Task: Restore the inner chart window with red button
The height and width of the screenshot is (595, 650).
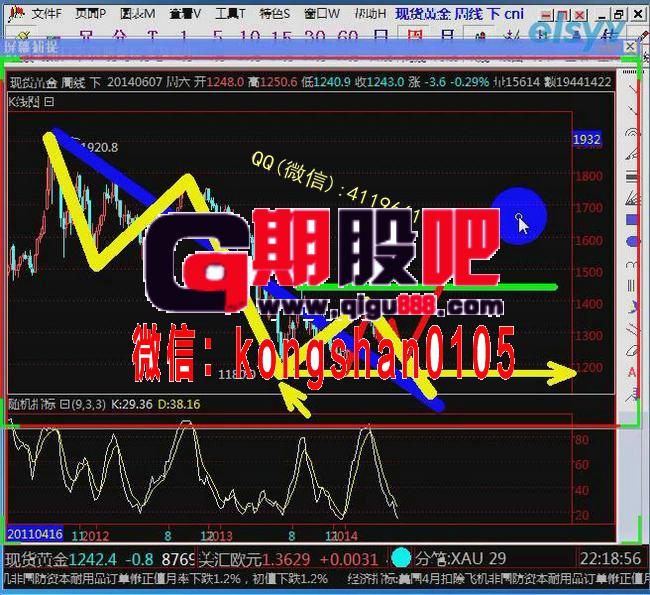Action: [x=563, y=16]
